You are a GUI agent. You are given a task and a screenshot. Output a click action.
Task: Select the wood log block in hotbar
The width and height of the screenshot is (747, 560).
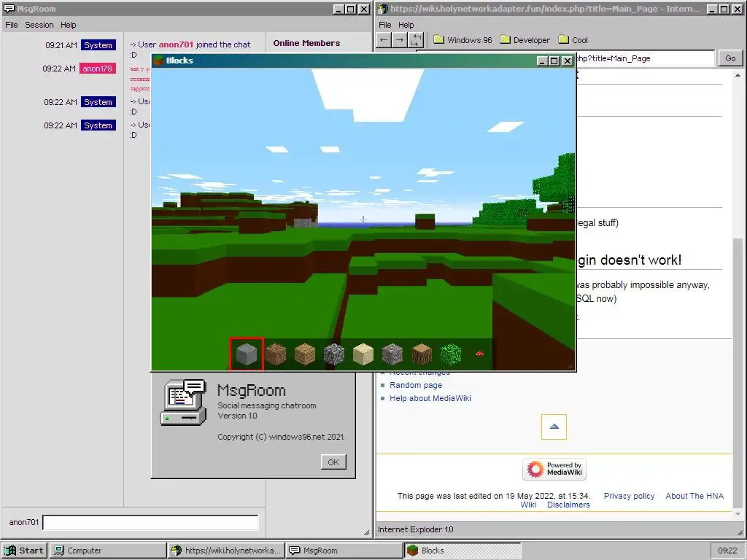[x=422, y=354]
